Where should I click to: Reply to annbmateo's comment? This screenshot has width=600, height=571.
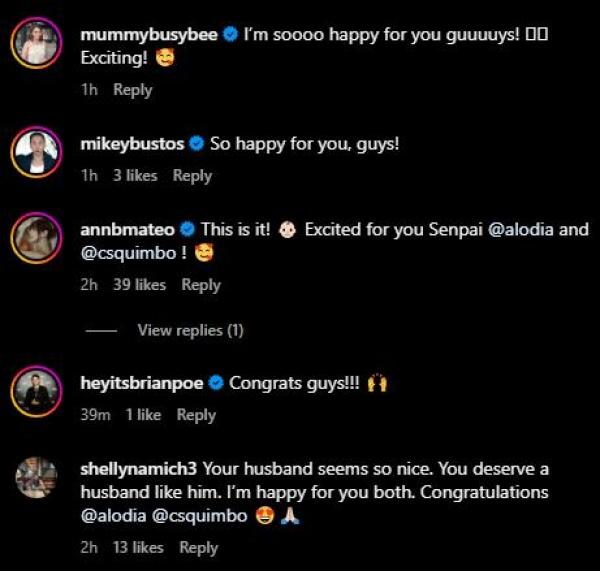200,285
